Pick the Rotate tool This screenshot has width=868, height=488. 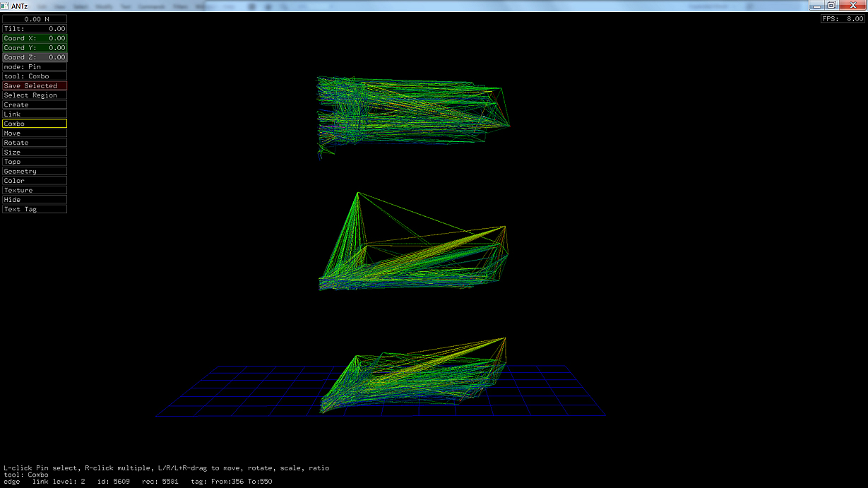pos(35,143)
